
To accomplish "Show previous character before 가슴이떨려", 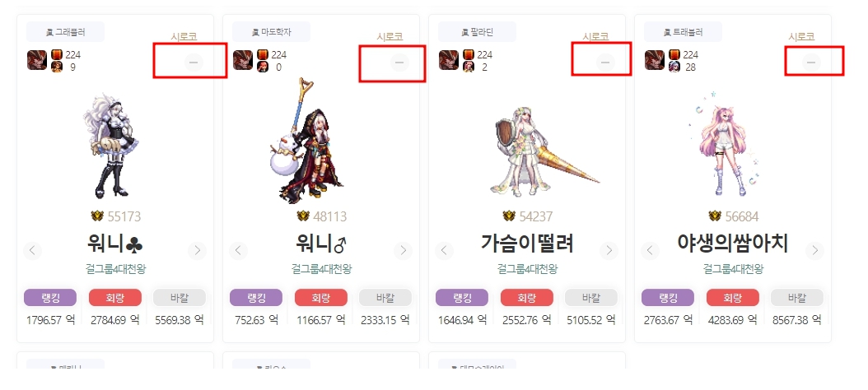I will 444,251.
